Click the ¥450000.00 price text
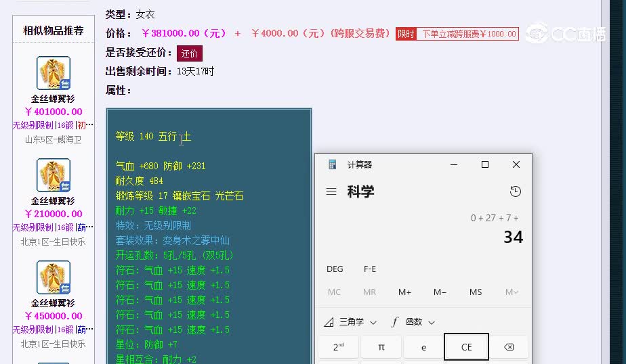 [x=54, y=316]
